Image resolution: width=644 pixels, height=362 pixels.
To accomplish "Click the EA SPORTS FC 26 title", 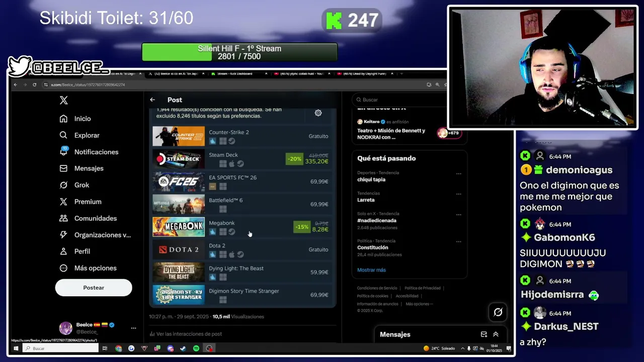I will point(232,177).
